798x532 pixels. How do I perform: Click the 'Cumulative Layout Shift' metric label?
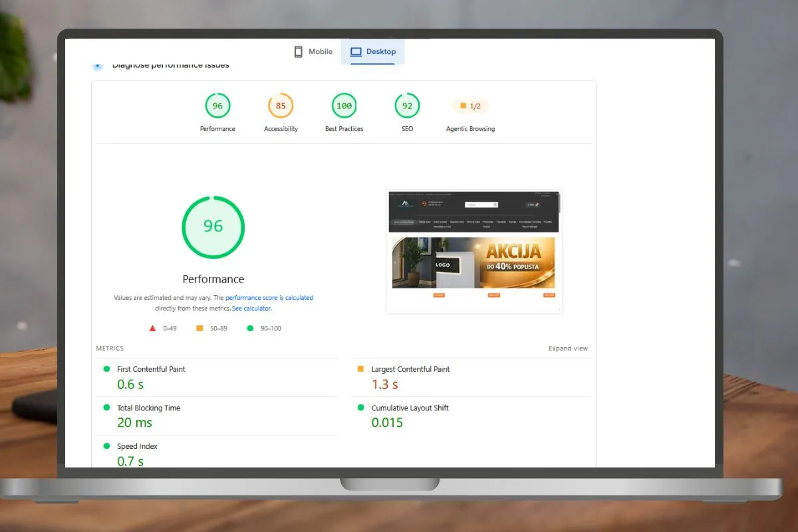pyautogui.click(x=410, y=408)
